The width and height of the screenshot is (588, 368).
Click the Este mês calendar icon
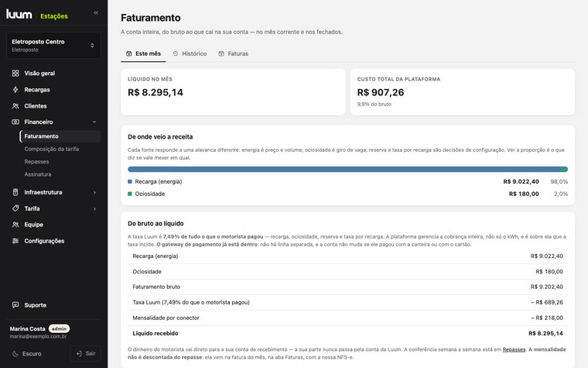[129, 53]
